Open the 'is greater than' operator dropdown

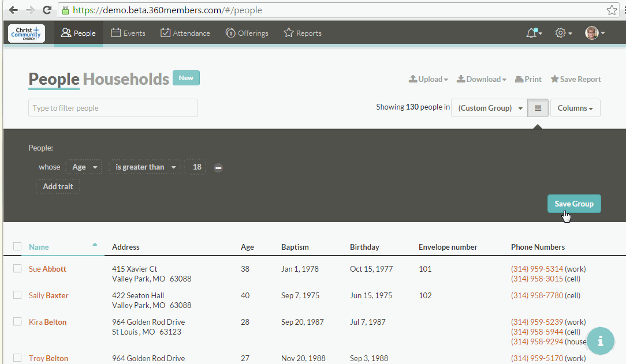(x=146, y=167)
